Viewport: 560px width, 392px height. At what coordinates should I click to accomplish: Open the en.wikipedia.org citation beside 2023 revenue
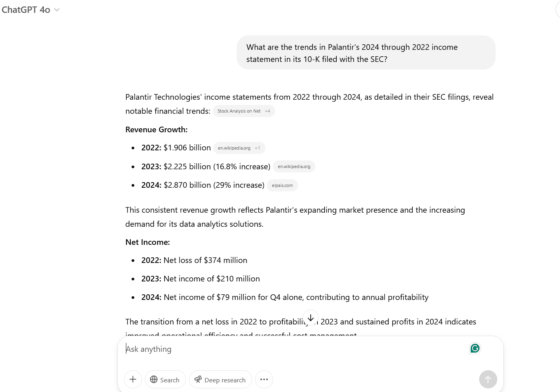[294, 166]
